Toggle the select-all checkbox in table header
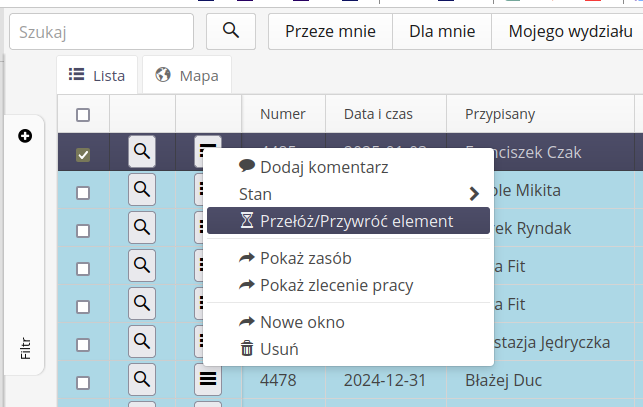This screenshot has height=407, width=643. pos(83,114)
